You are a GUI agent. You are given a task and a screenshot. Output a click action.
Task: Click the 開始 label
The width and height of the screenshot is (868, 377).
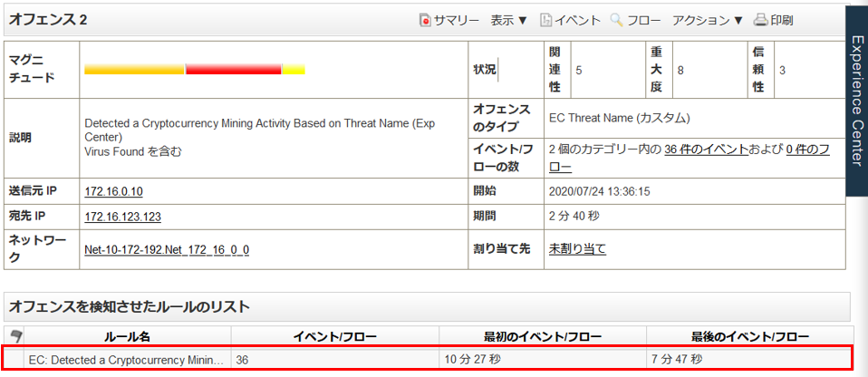(485, 191)
